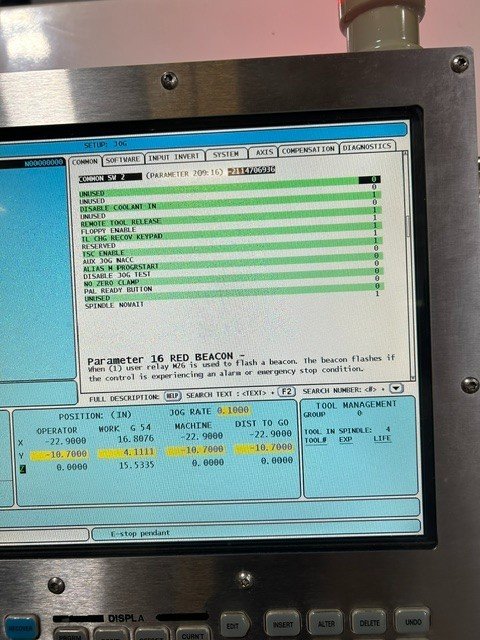This screenshot has width=480, height=640.
Task: Click the POSITION: (IN) heading
Action: tap(95, 416)
